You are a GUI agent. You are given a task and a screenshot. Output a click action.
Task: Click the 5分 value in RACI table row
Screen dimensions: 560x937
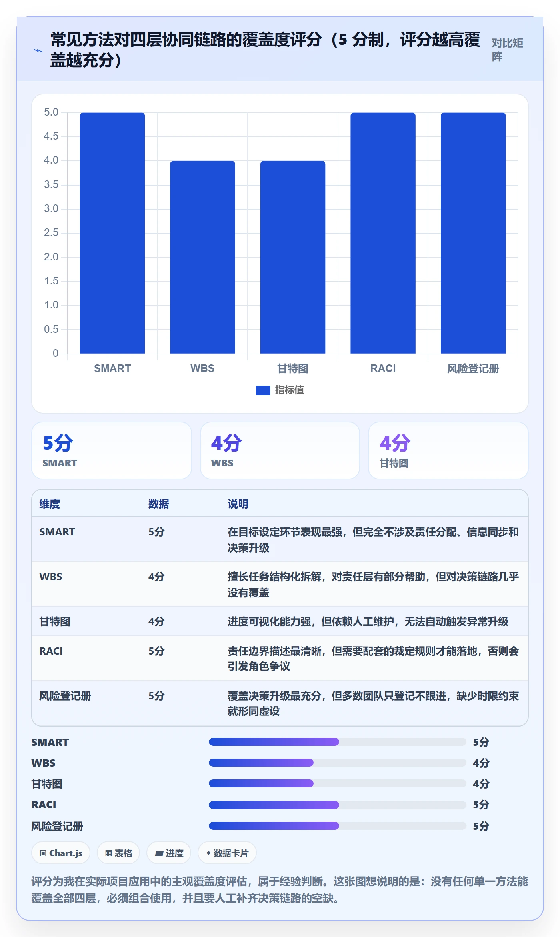click(156, 651)
